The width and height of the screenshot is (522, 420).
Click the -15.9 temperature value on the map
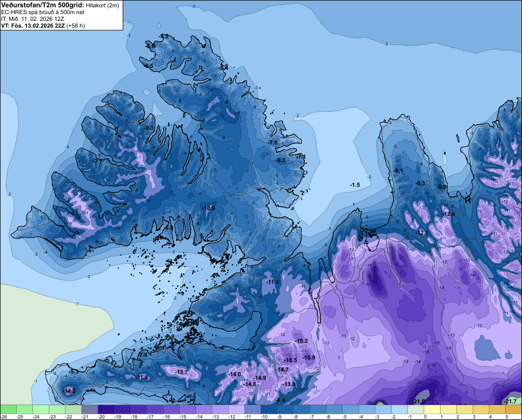309,357
